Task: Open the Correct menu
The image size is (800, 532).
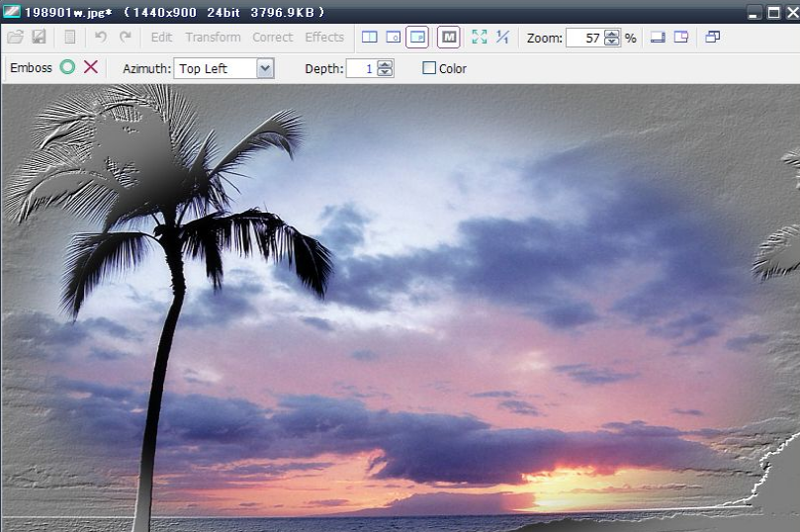Action: [272, 38]
